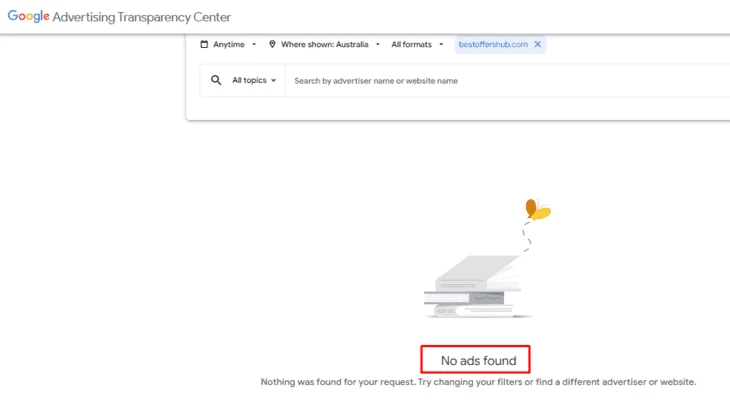
Task: Focus the advertiser or website search field
Action: pyautogui.click(x=507, y=81)
